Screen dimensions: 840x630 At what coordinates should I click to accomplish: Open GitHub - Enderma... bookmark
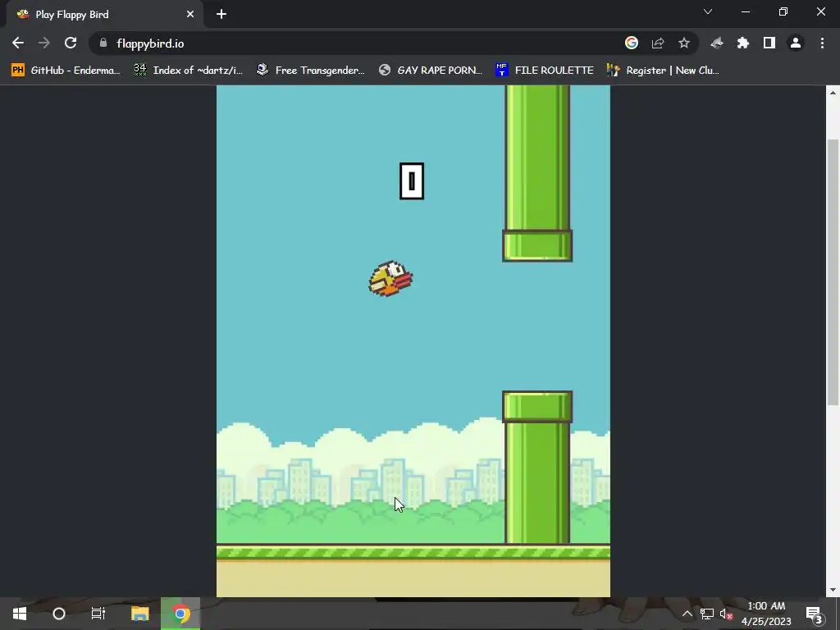click(66, 71)
